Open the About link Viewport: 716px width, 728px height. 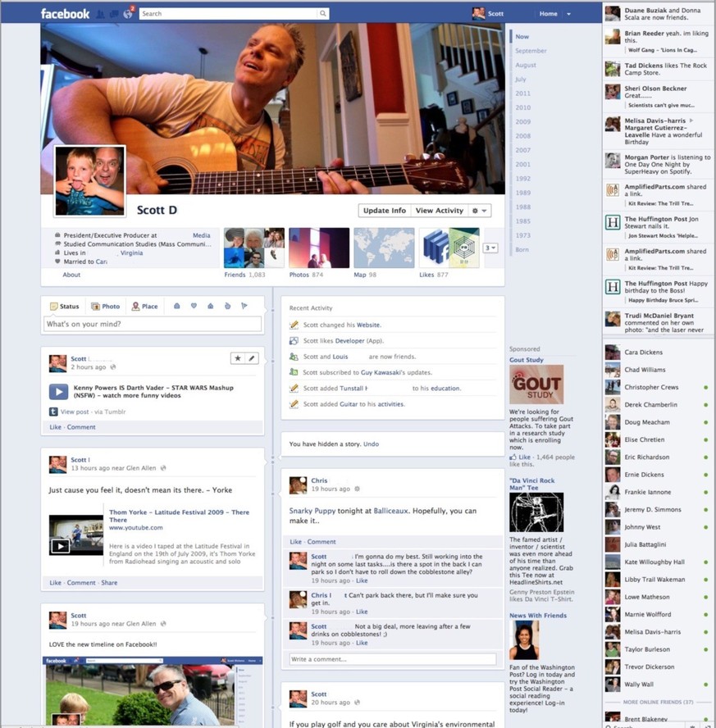tap(71, 275)
